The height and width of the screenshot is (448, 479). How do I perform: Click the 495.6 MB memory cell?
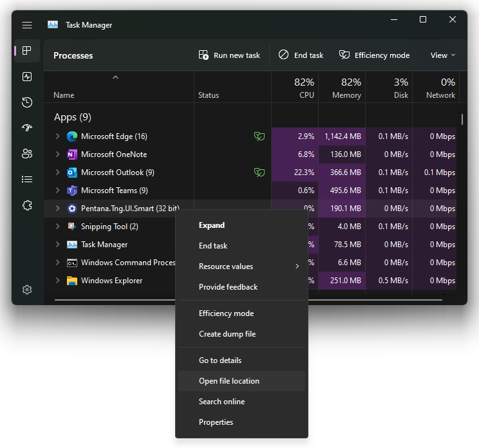point(342,191)
